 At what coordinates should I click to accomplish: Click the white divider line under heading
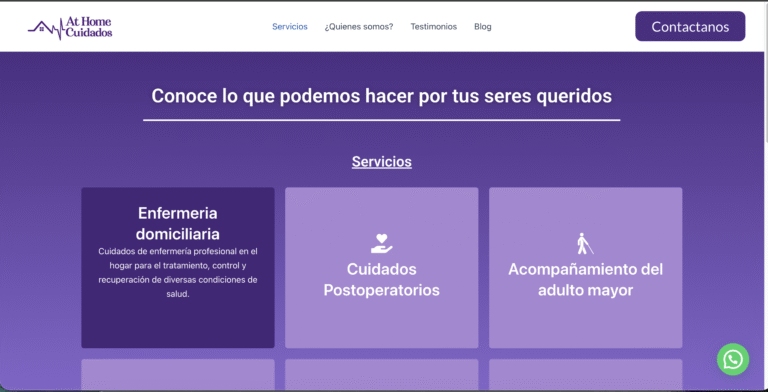pyautogui.click(x=382, y=120)
